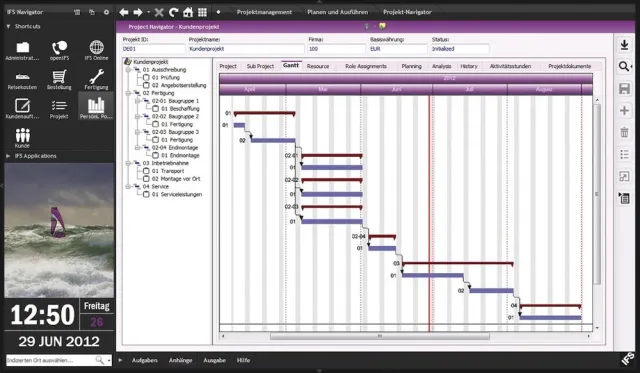Click the Projekt-Navigator breadcrumb
640x373 pixels.
pyautogui.click(x=407, y=12)
